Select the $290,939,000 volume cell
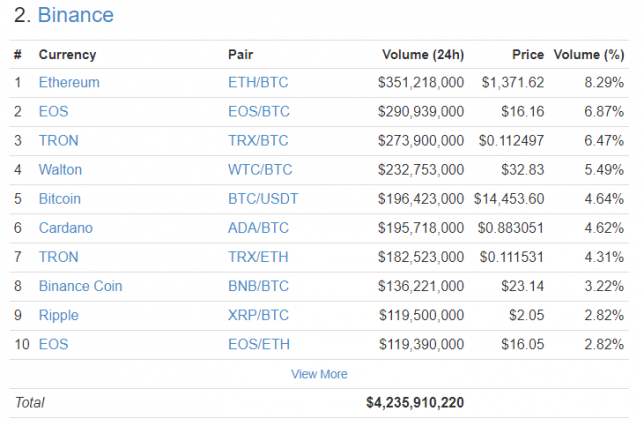The height and width of the screenshot is (426, 644). 421,112
